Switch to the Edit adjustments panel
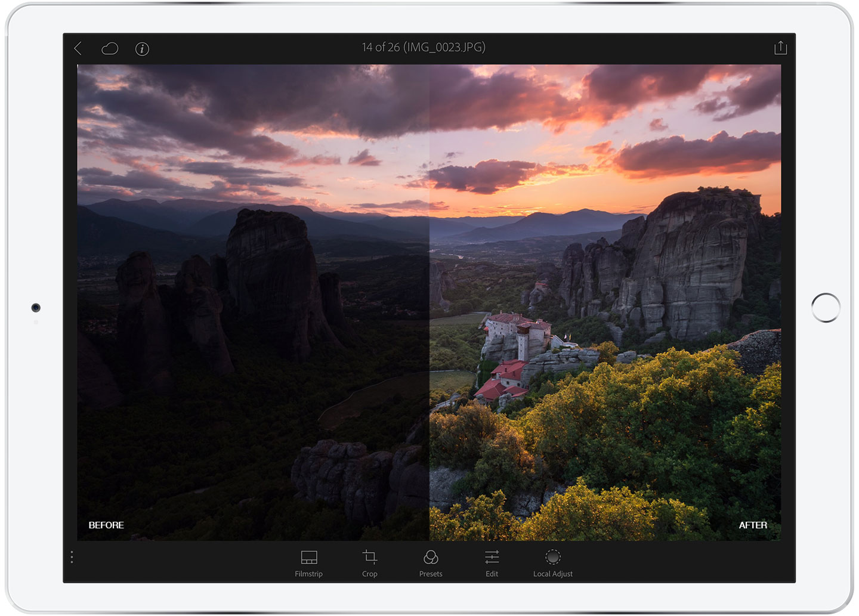The width and height of the screenshot is (859, 616). (x=492, y=564)
